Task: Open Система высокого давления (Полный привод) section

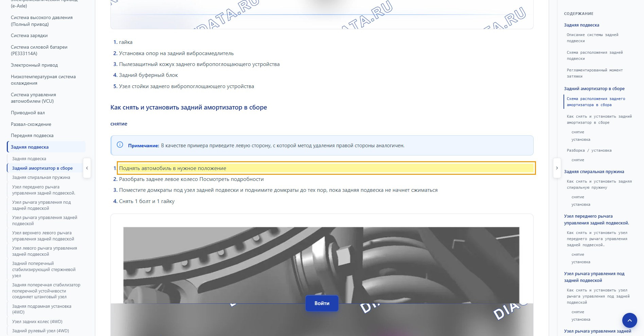Action: pyautogui.click(x=42, y=21)
